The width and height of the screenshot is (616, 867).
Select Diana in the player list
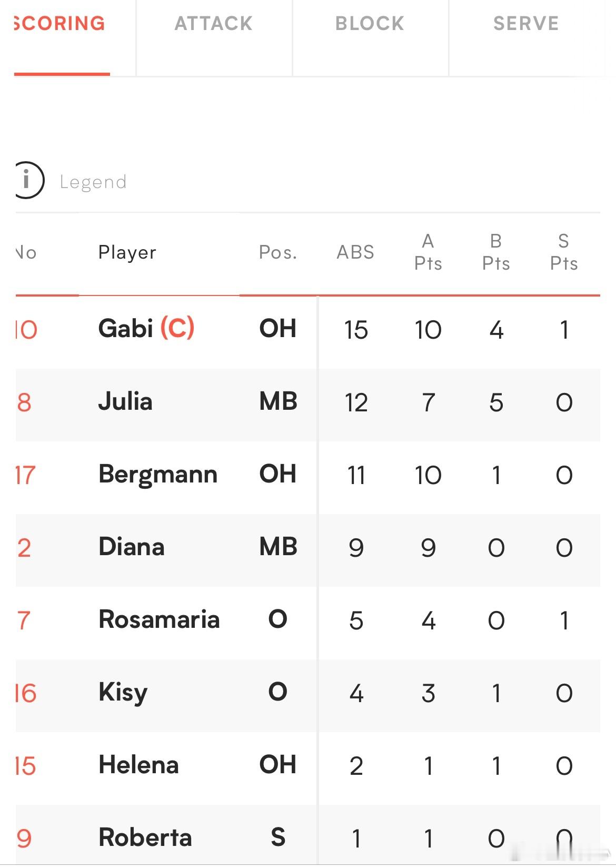tap(132, 547)
